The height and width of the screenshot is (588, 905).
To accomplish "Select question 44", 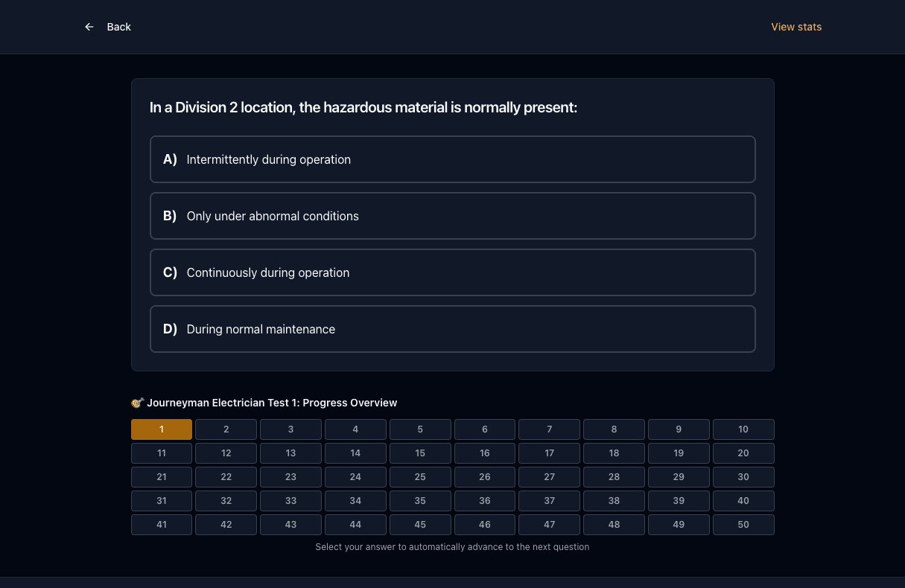I will coord(355,525).
